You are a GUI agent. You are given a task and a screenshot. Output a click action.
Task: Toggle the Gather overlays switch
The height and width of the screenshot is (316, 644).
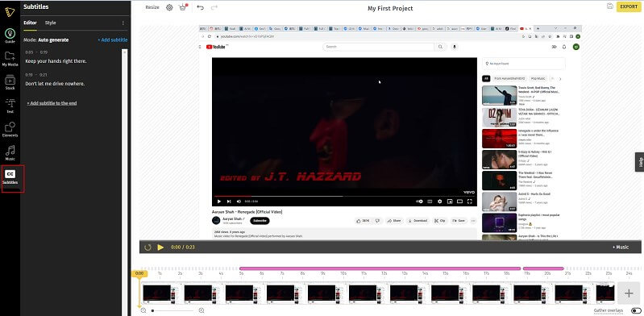636,310
